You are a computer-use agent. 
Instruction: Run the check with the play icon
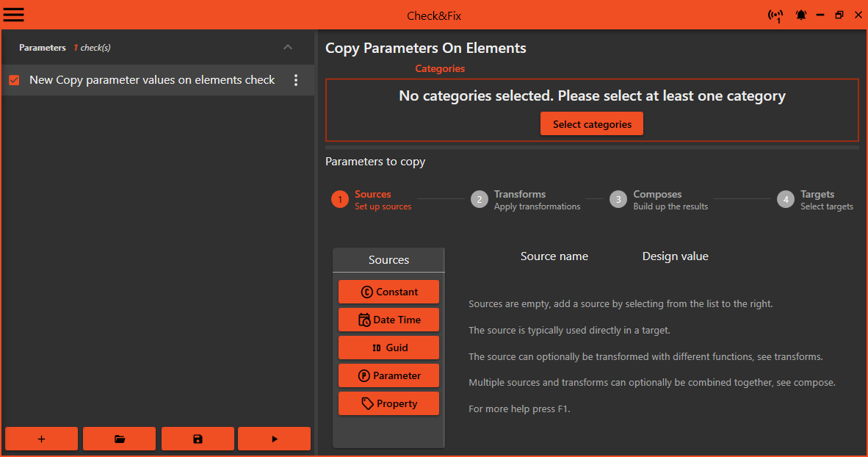point(274,439)
